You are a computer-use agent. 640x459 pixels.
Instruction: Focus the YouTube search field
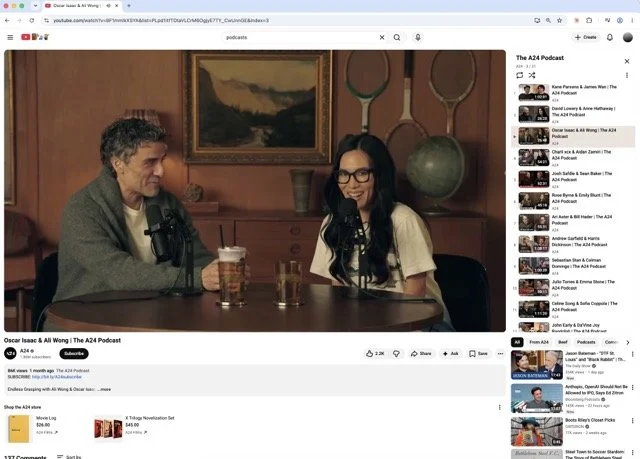coord(300,37)
